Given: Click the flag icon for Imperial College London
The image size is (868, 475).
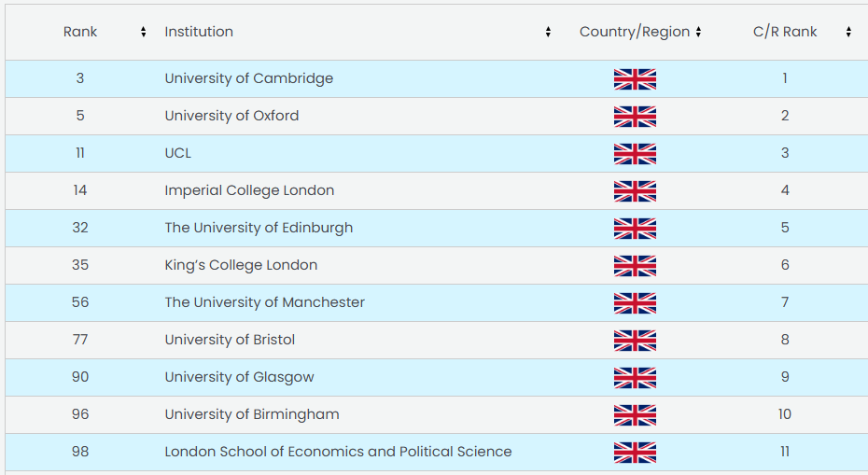Looking at the screenshot, I should 635,191.
